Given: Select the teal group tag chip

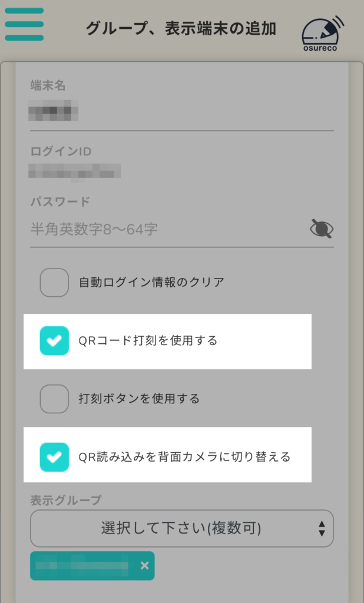Looking at the screenshot, I should [x=82, y=566].
